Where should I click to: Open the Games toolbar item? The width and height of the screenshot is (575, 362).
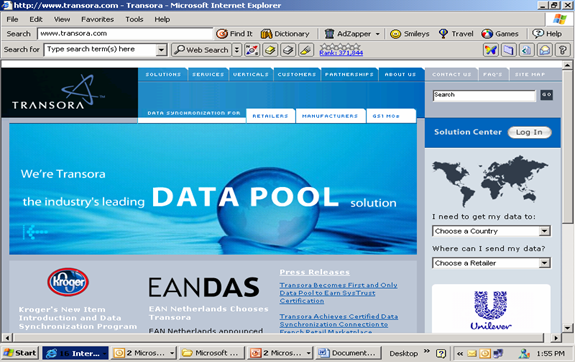click(x=500, y=34)
